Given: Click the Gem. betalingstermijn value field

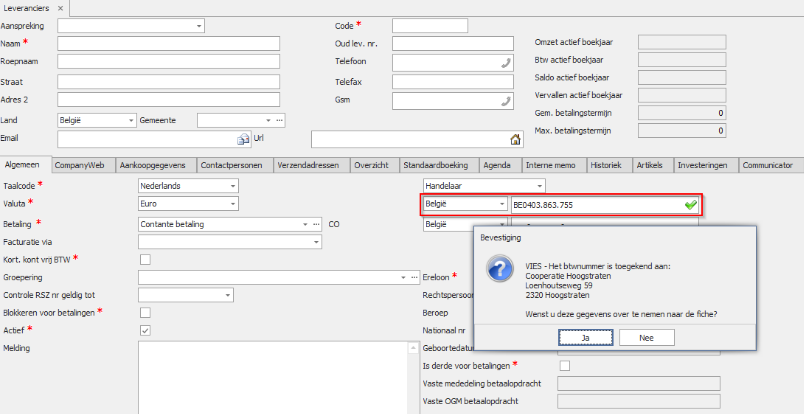Looking at the screenshot, I should (x=682, y=113).
